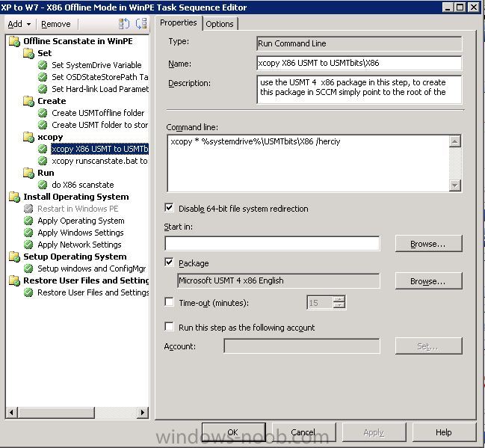Click the Run group folder icon
Screen dimensions: 485x448
tap(28, 173)
